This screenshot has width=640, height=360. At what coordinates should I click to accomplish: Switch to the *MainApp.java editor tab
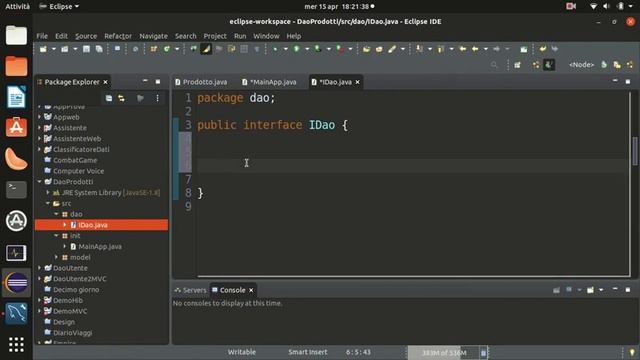pyautogui.click(x=269, y=82)
